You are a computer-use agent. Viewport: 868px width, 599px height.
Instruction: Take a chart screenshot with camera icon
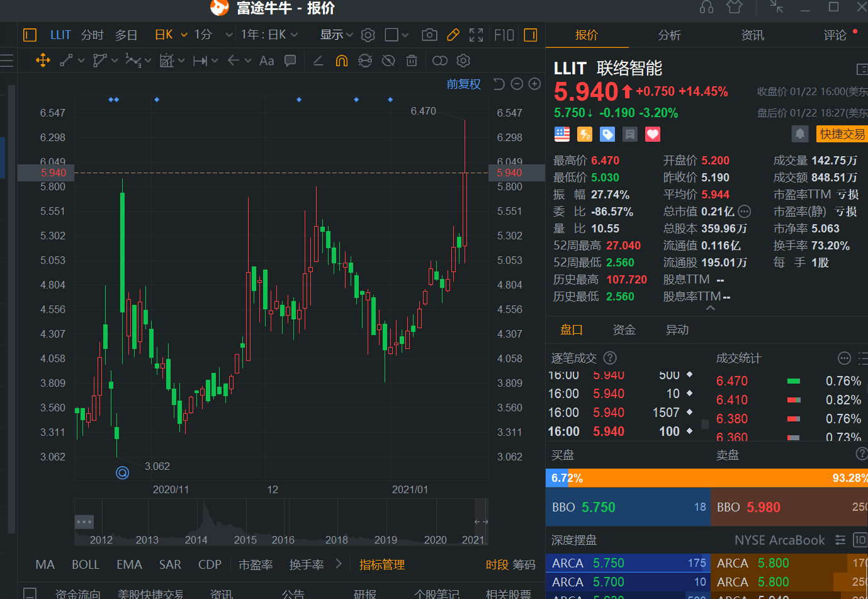pos(429,35)
